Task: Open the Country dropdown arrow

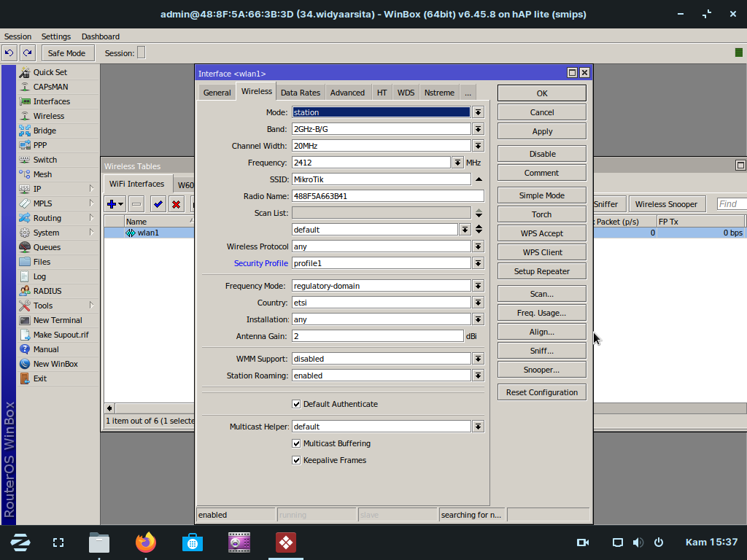Action: click(478, 303)
